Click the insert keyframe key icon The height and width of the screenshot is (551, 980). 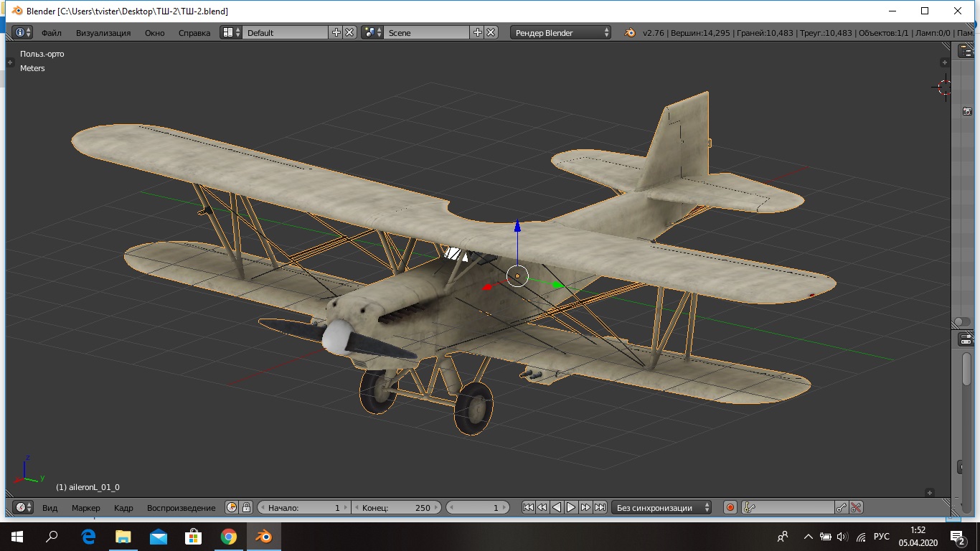(x=842, y=507)
